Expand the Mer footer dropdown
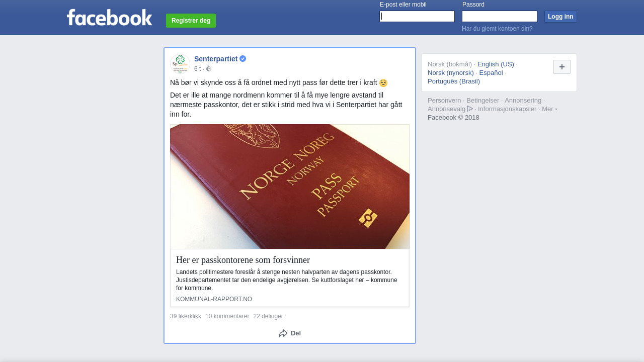 coord(549,109)
